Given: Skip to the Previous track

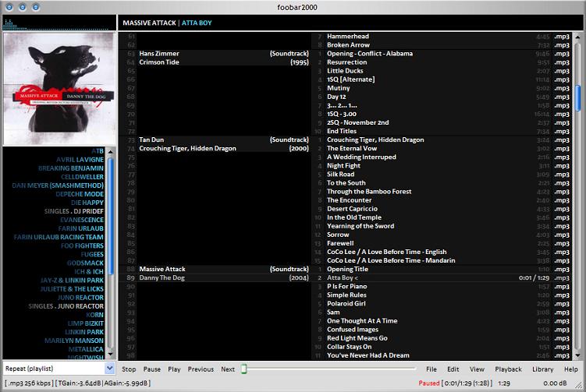Looking at the screenshot, I should point(201,369).
